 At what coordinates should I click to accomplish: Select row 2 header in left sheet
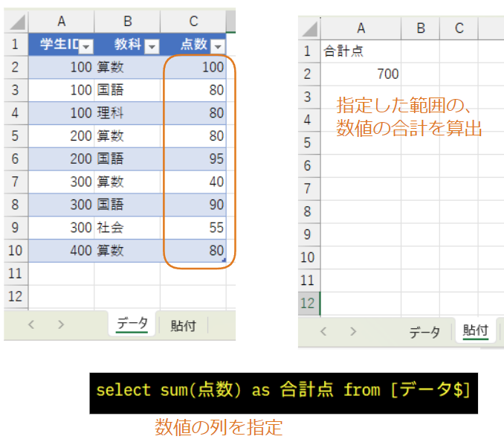pyautogui.click(x=16, y=67)
